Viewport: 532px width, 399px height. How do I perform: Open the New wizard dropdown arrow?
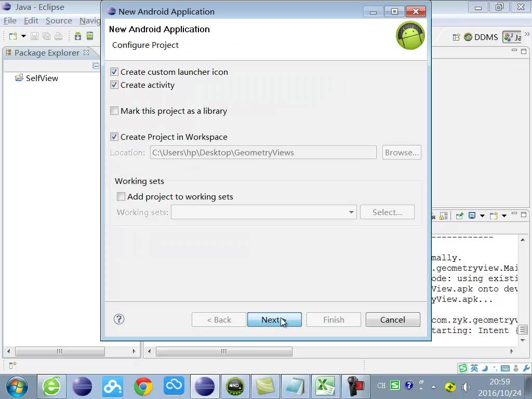pos(23,36)
